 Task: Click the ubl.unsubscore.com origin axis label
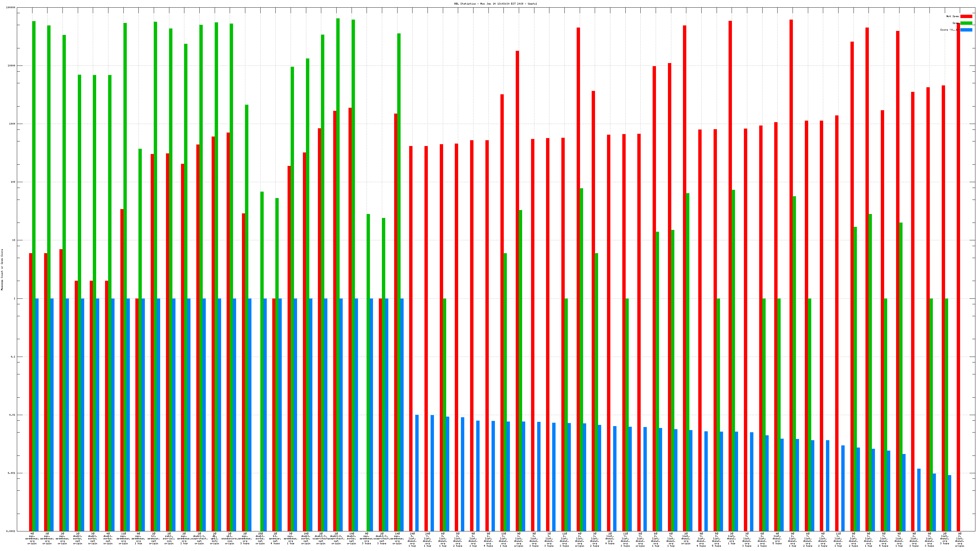coord(230,538)
